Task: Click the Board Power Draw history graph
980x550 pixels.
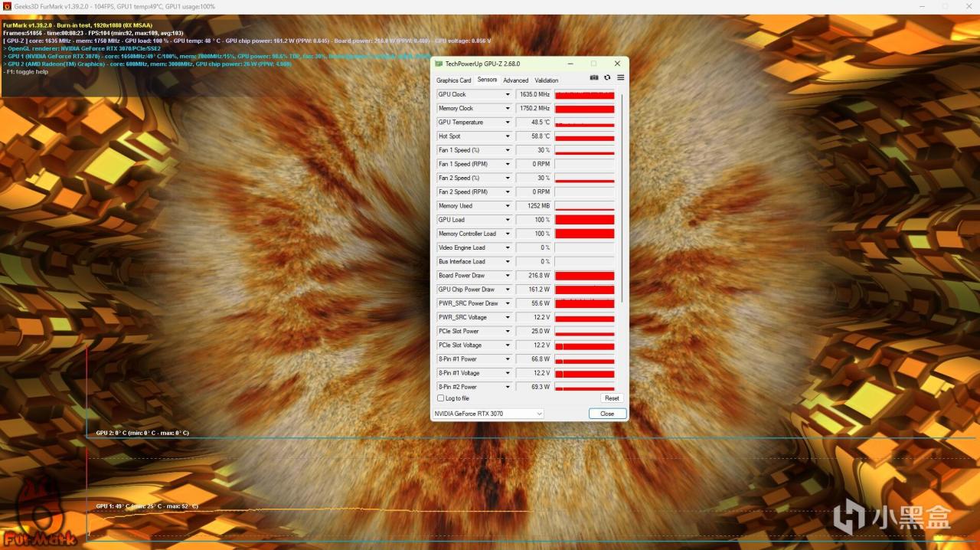Action: coord(584,276)
